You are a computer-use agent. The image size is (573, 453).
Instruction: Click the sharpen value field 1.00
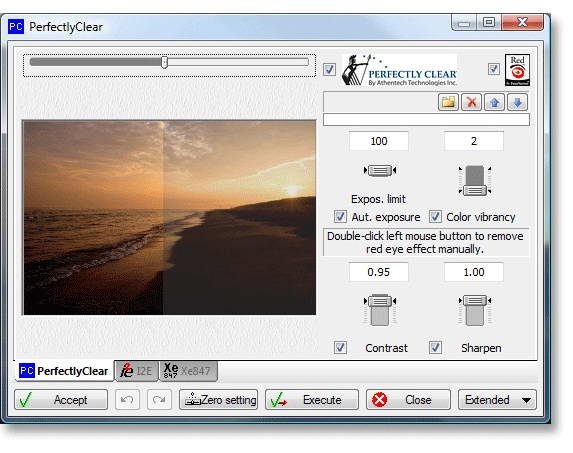click(474, 272)
